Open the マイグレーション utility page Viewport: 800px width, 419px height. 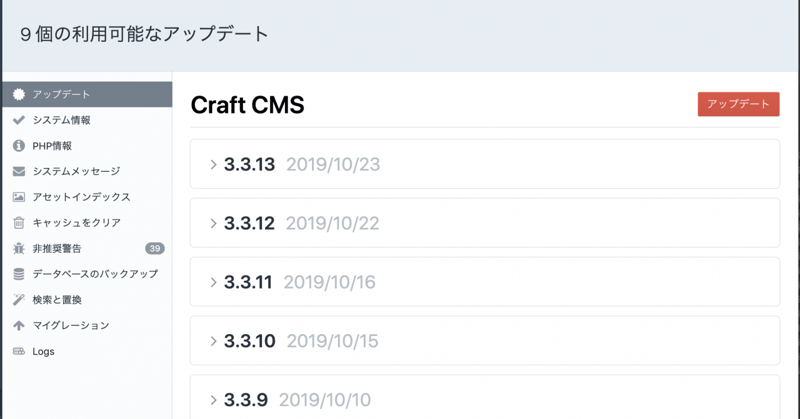click(71, 325)
